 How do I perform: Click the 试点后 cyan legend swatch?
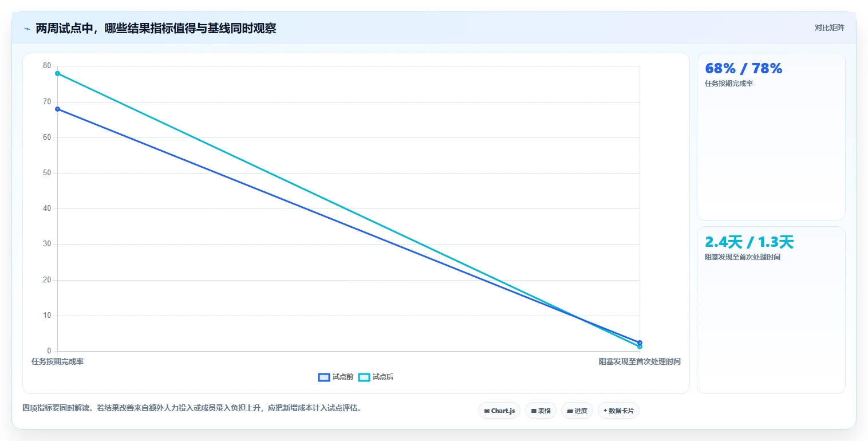pos(364,377)
